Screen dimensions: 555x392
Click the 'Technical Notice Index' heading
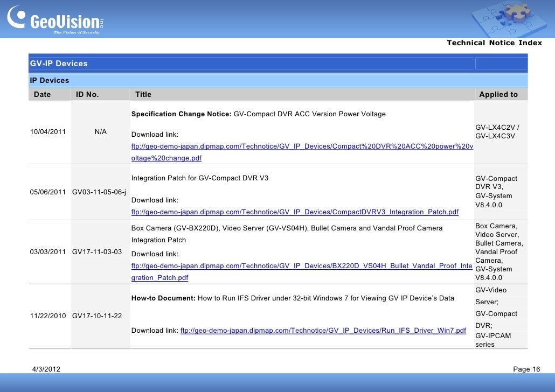[494, 43]
